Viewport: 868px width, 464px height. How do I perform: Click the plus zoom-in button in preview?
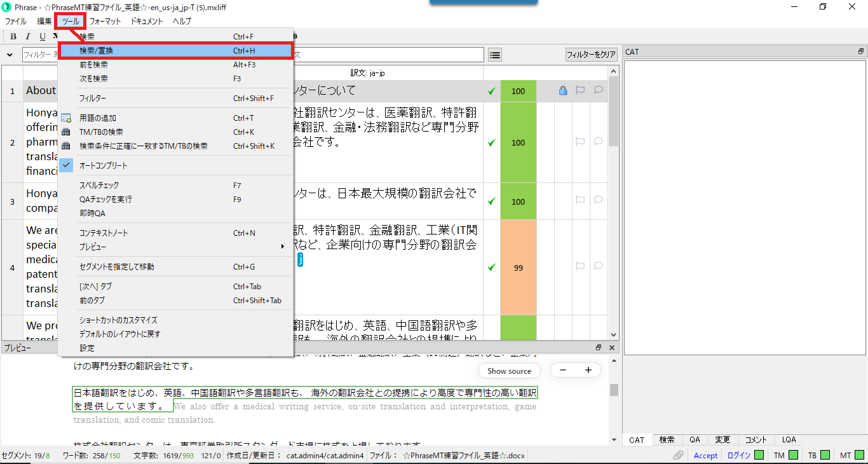click(x=588, y=370)
